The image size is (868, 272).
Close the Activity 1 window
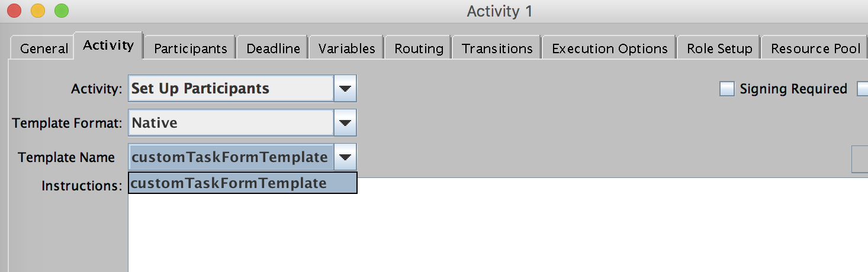pos(14,11)
